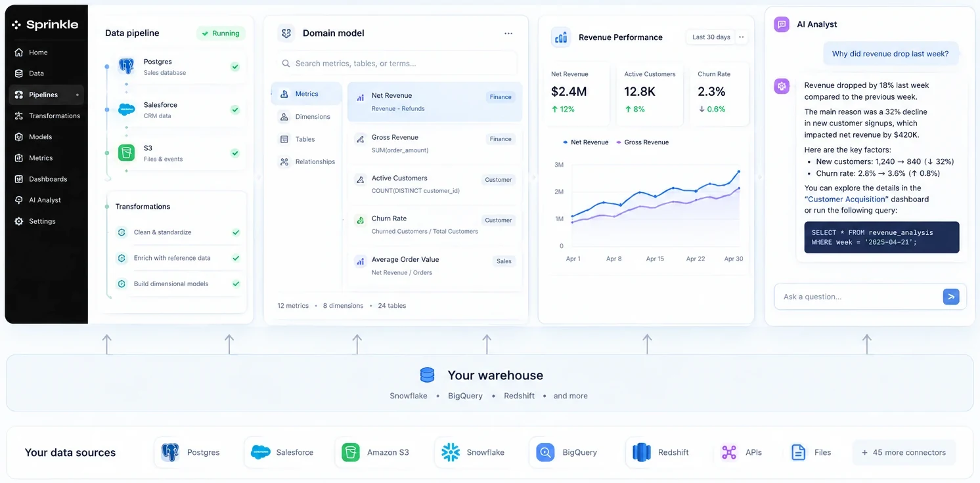Click the Customer tag on Churn Rate
This screenshot has height=483, width=980.
click(x=499, y=220)
